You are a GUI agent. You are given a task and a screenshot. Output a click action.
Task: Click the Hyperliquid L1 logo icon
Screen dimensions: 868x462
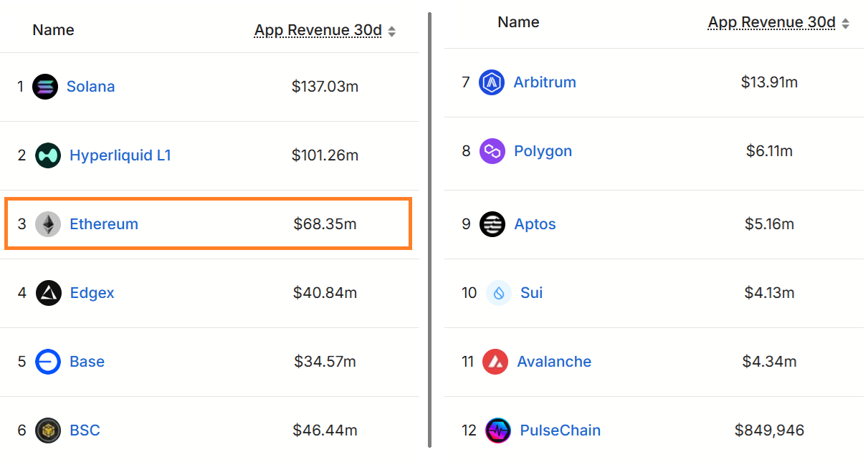click(48, 155)
